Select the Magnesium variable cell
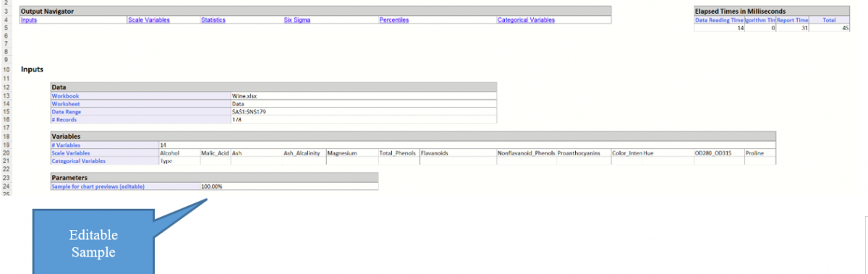This screenshot has height=274, width=868. (x=352, y=153)
